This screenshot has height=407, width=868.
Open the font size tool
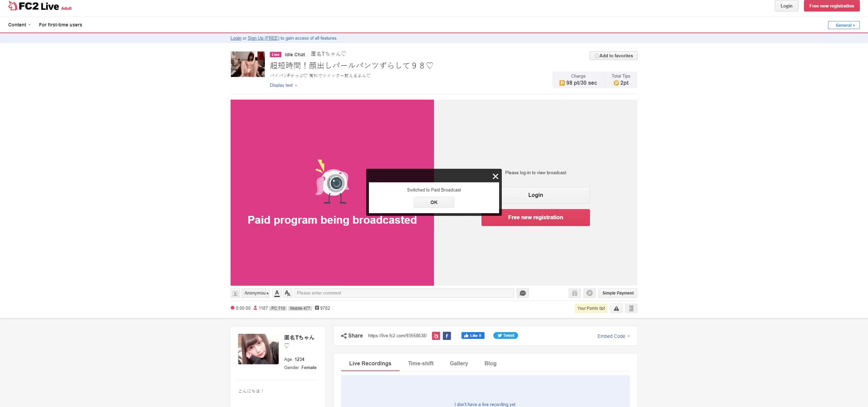pos(288,293)
